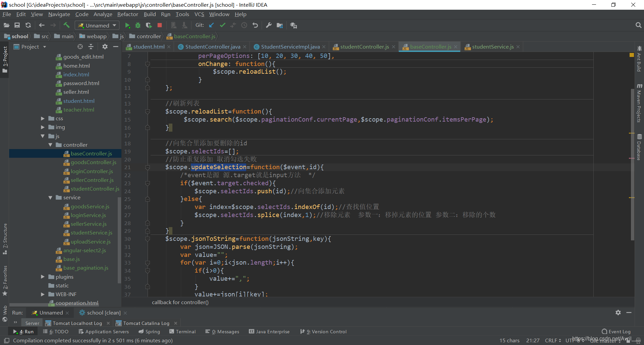Toggle fold at line 30 jsonToString function
This screenshot has height=345, width=644.
coord(147,239)
